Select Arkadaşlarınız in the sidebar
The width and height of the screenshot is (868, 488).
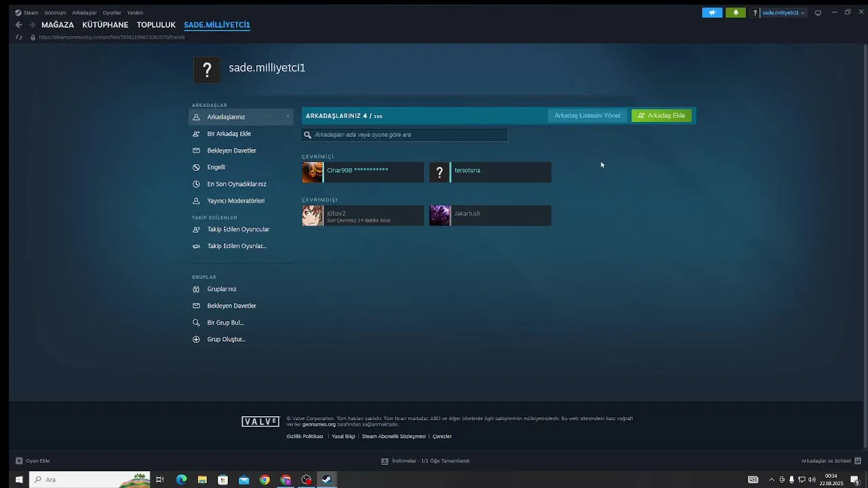tap(241, 117)
